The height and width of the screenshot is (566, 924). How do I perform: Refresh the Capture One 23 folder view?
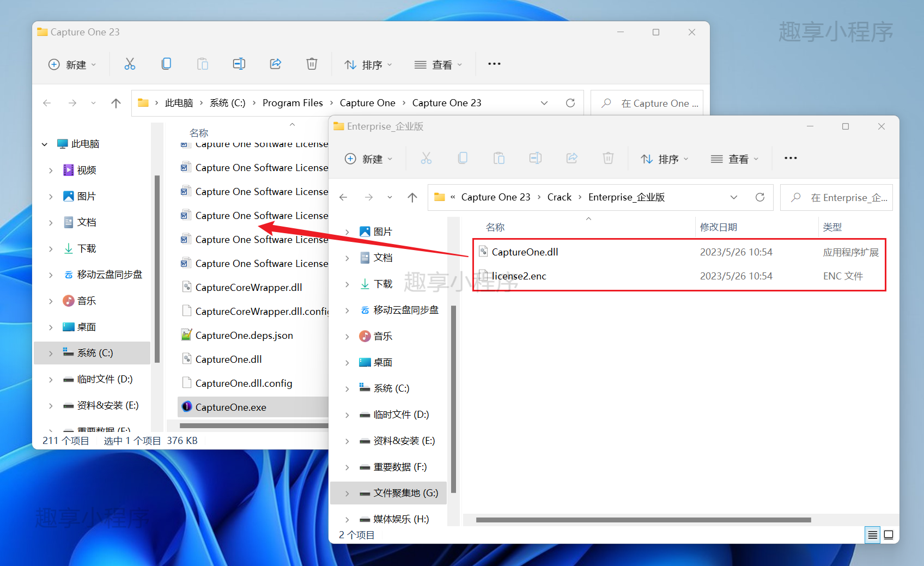570,103
